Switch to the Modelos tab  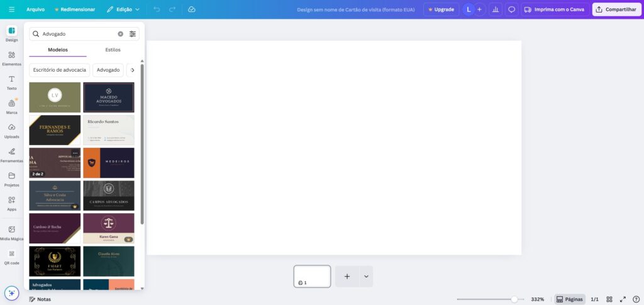[58, 50]
